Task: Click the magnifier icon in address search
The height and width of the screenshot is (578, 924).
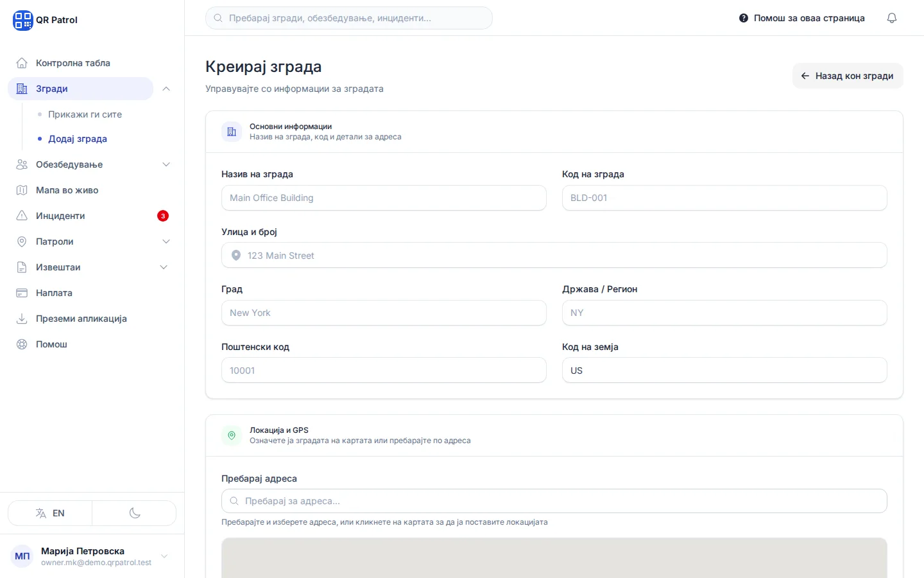Action: [234, 501]
